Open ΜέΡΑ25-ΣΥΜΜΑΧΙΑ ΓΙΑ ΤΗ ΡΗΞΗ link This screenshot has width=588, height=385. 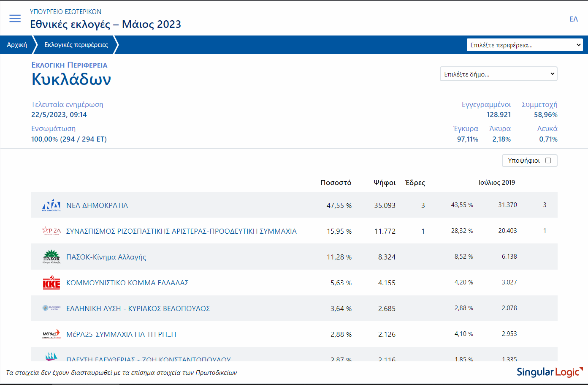coord(121,334)
